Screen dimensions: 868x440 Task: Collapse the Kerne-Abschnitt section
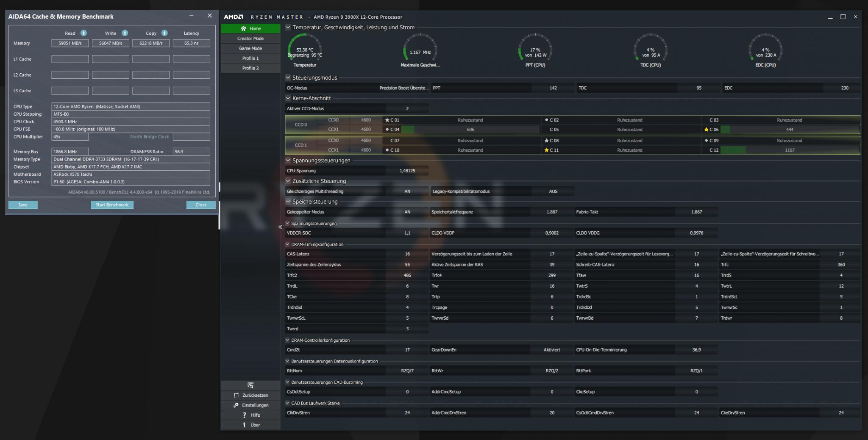[288, 98]
